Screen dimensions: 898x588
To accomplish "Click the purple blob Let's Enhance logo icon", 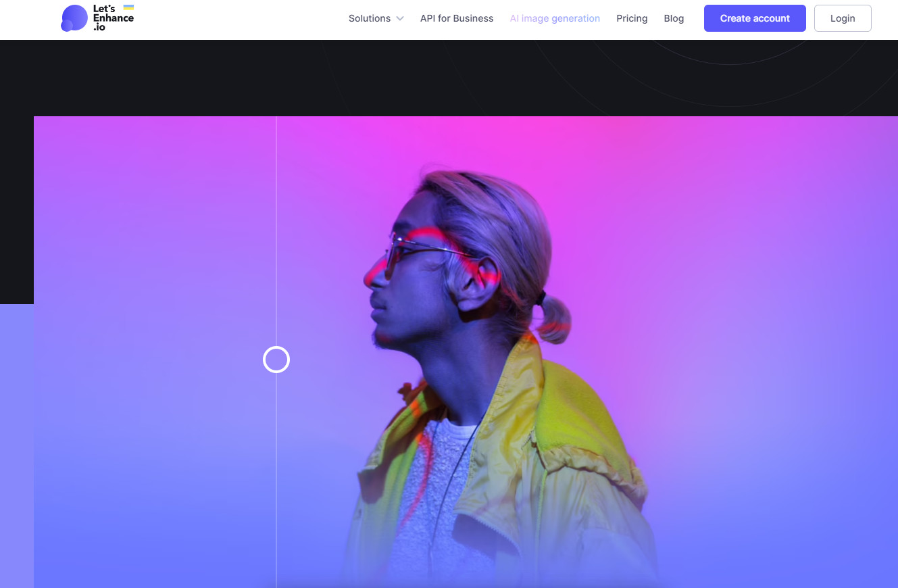I will (74, 18).
